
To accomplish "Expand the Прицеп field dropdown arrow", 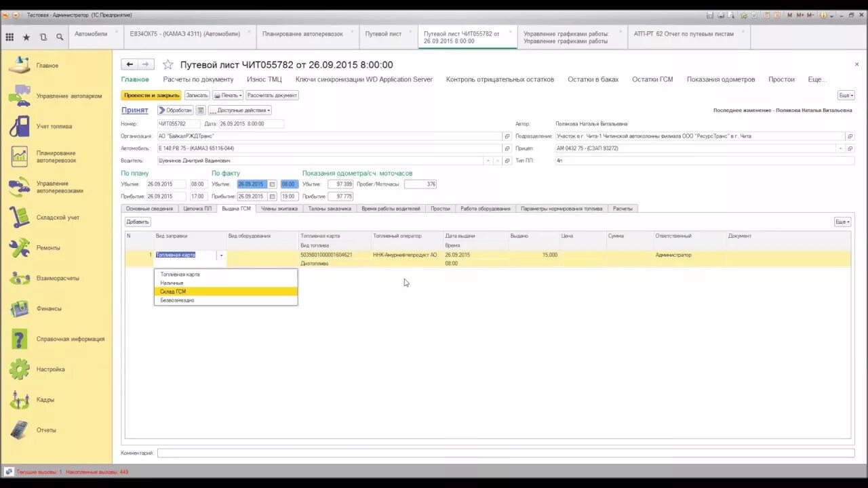I will tap(842, 148).
